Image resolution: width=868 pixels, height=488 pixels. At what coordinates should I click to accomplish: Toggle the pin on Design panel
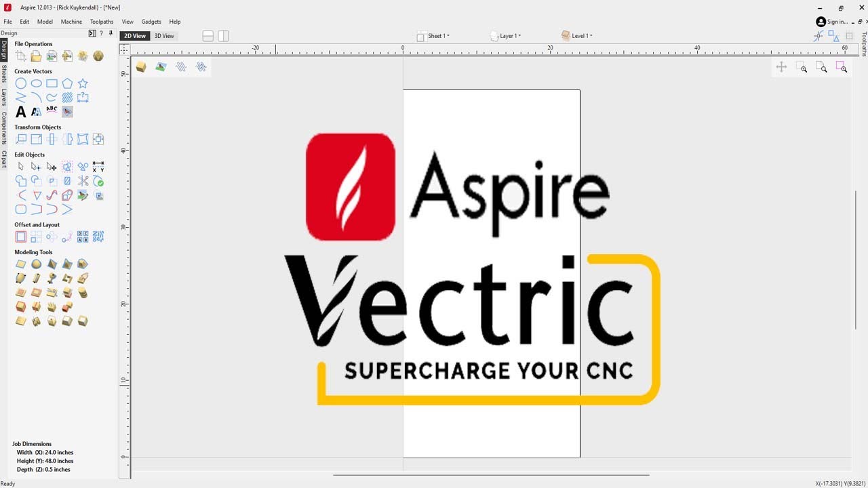(111, 33)
